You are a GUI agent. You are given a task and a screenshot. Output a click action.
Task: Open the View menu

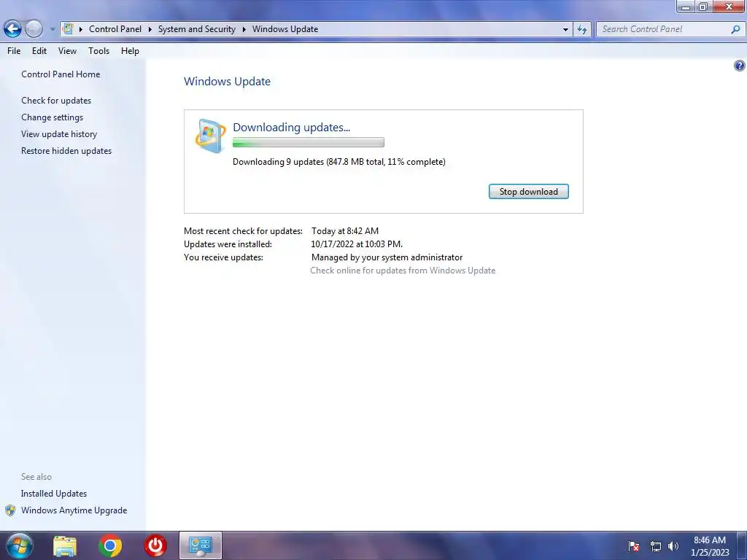pos(67,51)
